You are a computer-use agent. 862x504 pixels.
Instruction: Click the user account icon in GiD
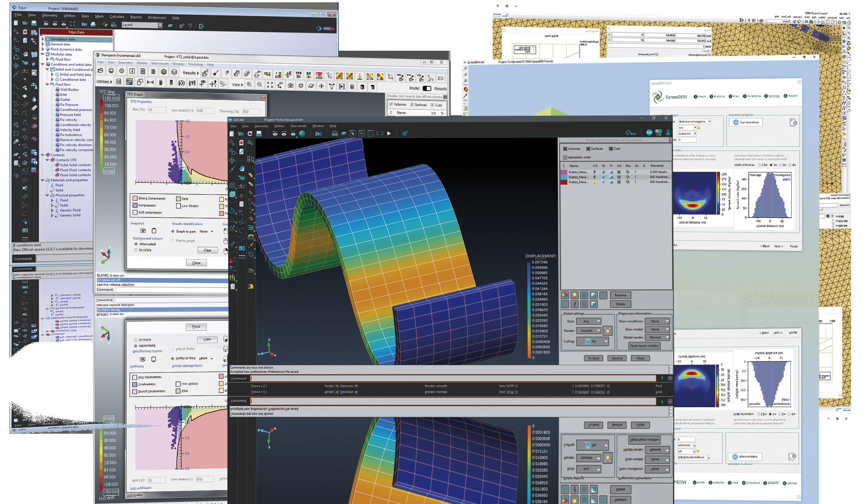point(668,133)
